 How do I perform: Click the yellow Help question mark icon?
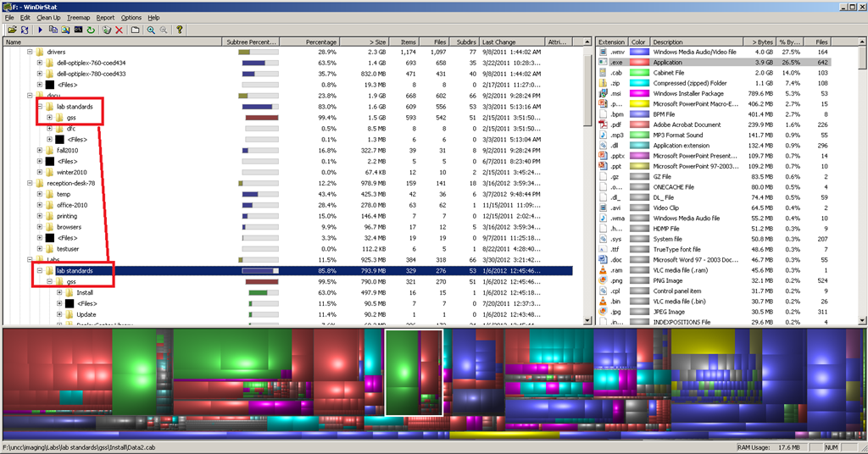pos(179,30)
